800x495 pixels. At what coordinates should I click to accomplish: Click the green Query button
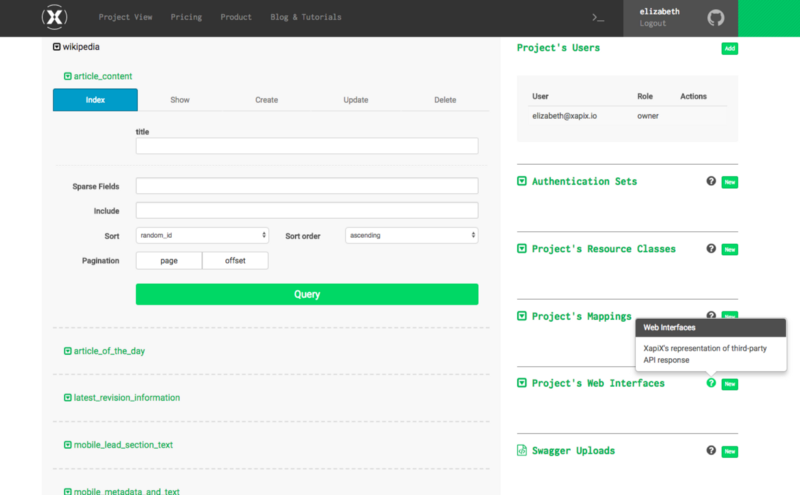click(307, 294)
